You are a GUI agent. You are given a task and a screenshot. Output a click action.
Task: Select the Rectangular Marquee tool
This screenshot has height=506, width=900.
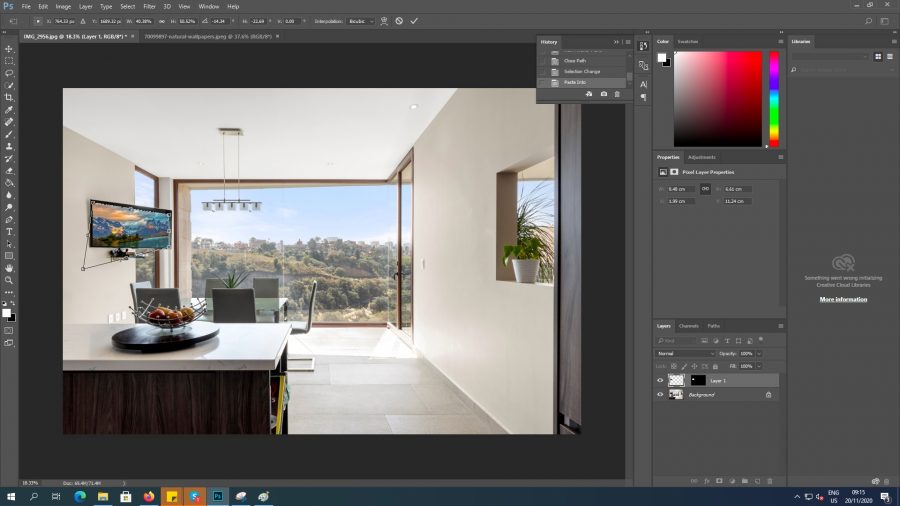pyautogui.click(x=9, y=61)
